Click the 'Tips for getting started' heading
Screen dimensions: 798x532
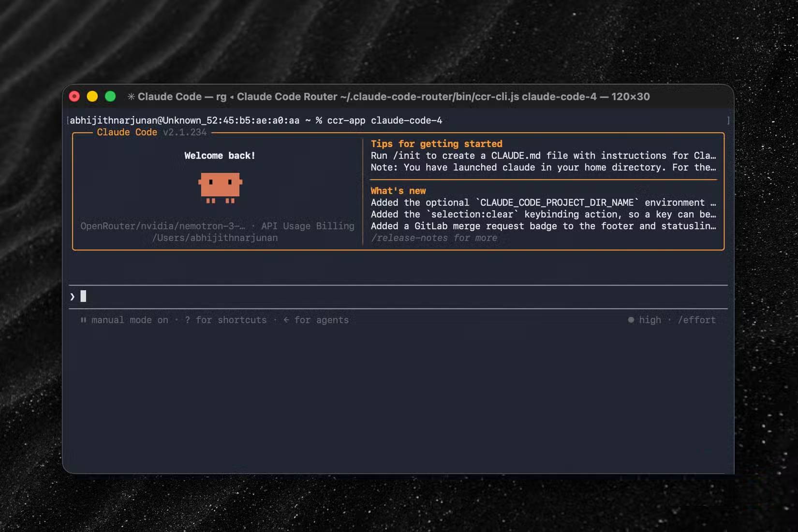pyautogui.click(x=436, y=144)
